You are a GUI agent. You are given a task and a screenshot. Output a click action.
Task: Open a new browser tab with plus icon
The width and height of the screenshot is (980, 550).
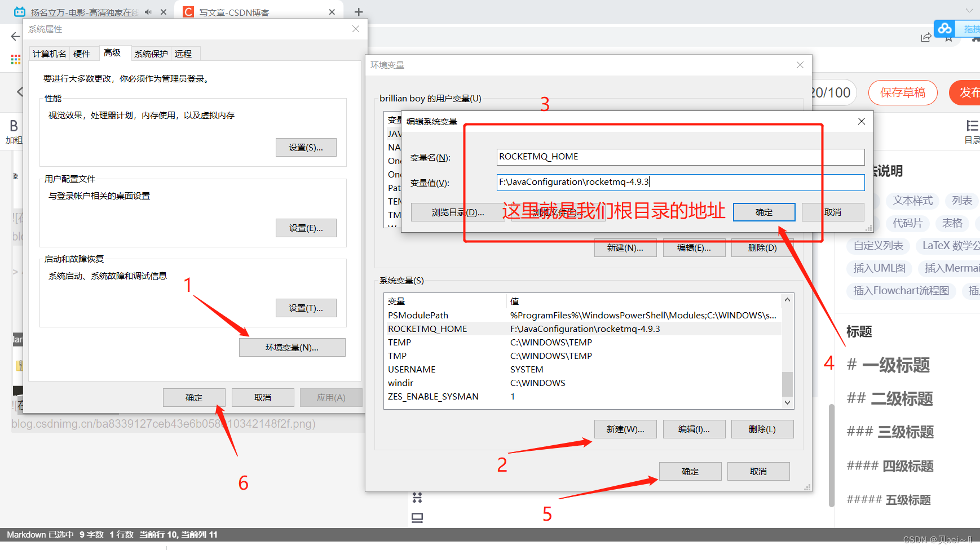359,12
